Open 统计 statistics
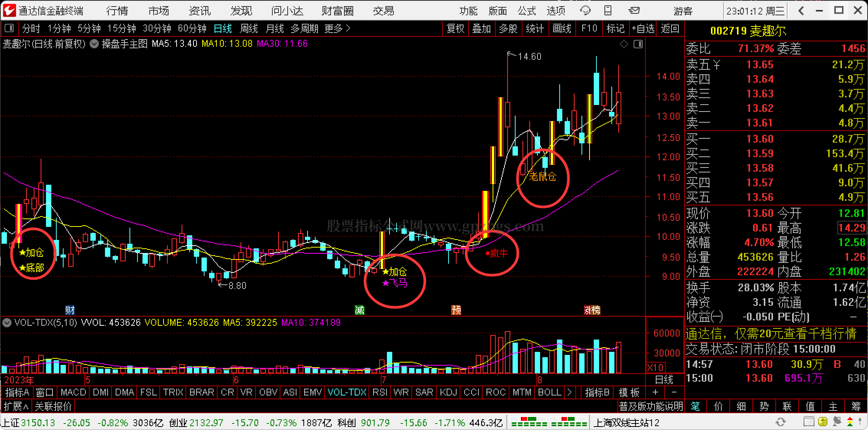Image resolution: width=868 pixels, height=430 pixels. (535, 28)
